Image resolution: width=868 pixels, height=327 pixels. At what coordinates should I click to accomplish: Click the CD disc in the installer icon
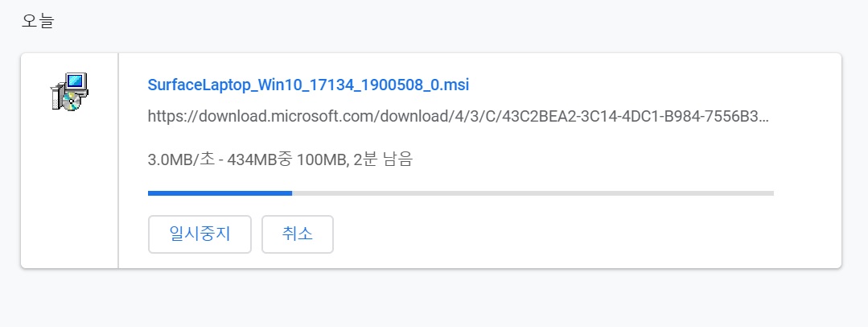[70, 101]
